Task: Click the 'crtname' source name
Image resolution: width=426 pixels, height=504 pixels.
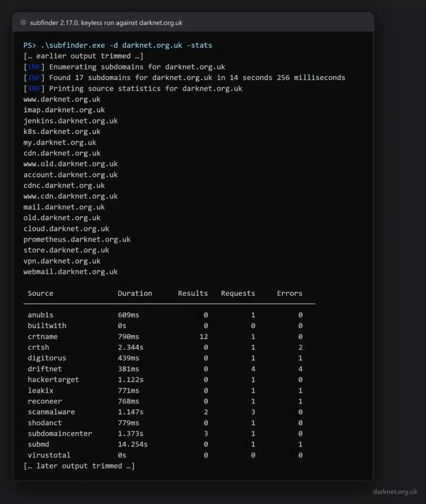Action: (43, 337)
